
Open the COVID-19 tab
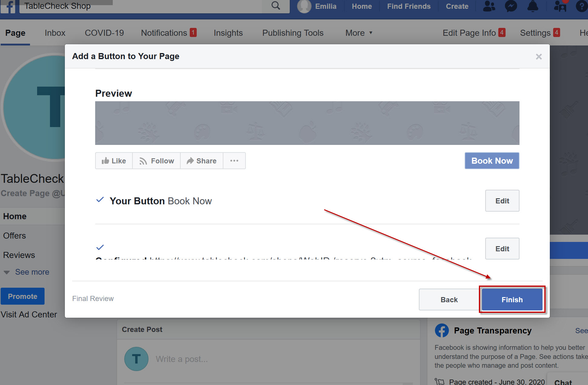click(x=104, y=33)
